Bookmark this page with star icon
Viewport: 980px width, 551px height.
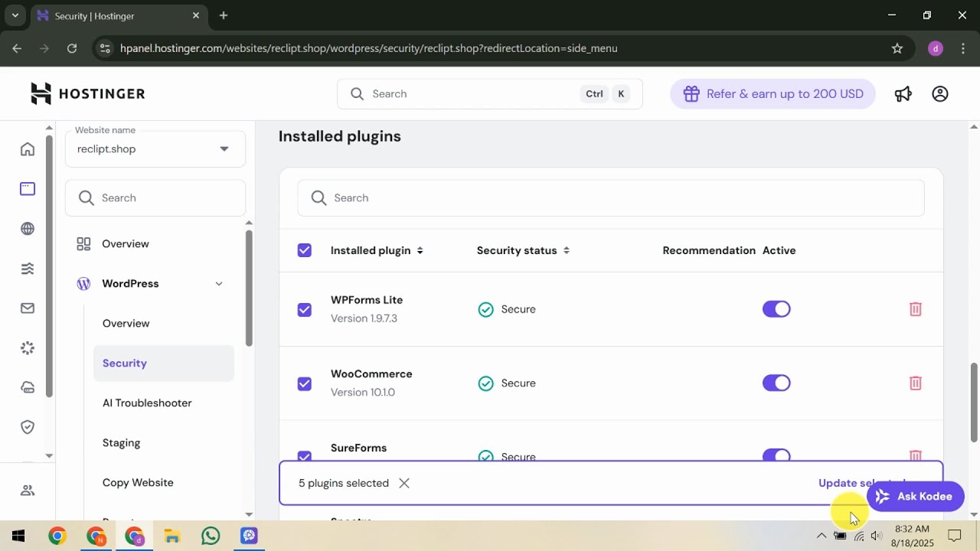tap(897, 48)
